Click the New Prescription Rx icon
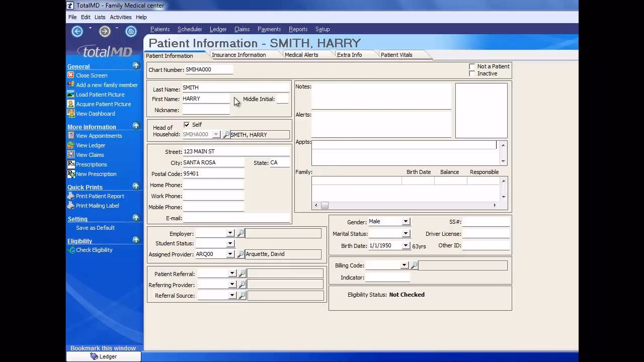 click(x=71, y=174)
